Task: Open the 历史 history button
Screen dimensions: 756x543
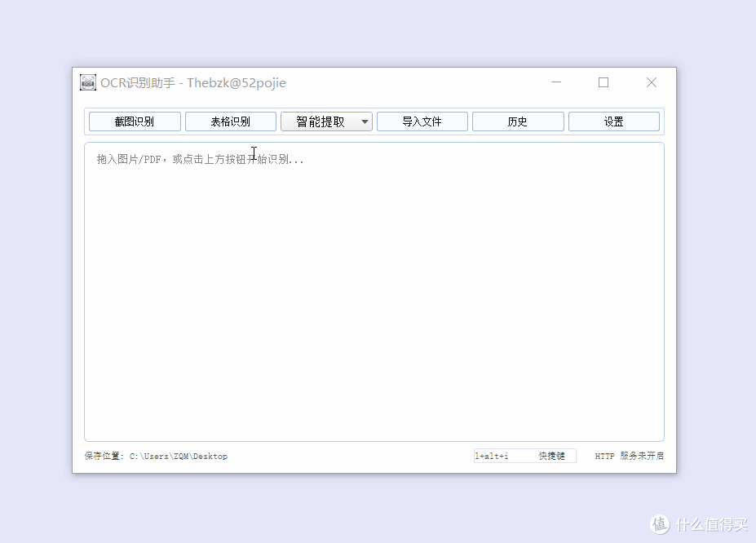Action: (x=518, y=121)
